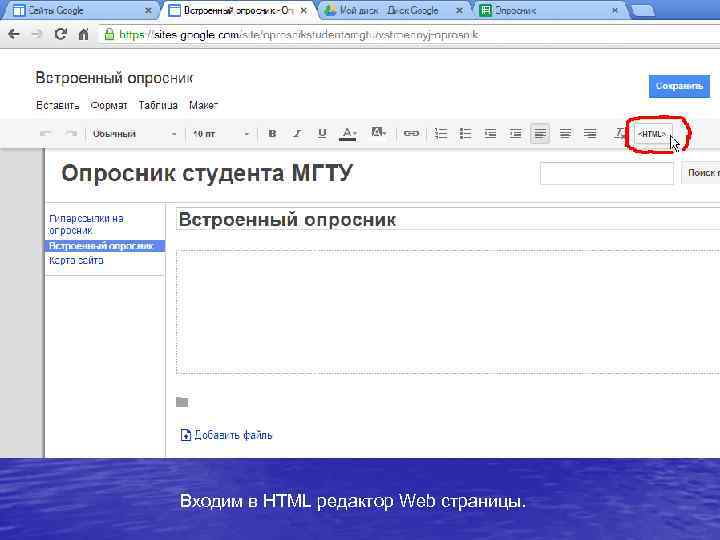This screenshot has height=540, width=720.
Task: Toggle bold formatting
Action: [x=272, y=134]
